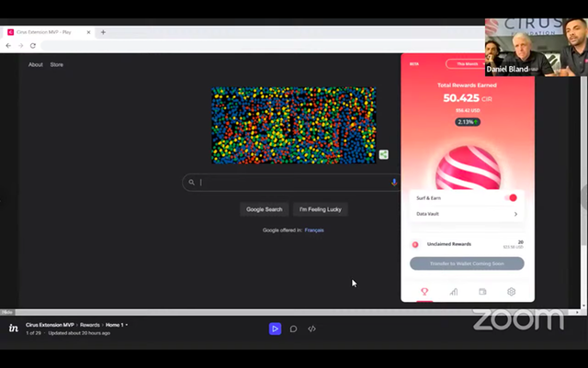Click the Google Search button
This screenshot has width=588, height=368.
coord(264,209)
